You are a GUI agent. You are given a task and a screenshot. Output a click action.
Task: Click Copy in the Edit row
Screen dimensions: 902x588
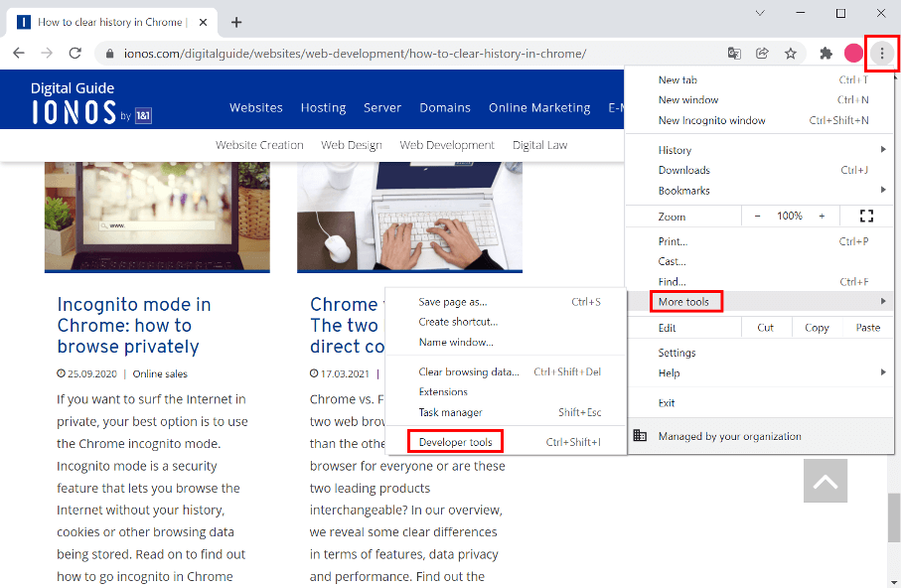tap(817, 328)
